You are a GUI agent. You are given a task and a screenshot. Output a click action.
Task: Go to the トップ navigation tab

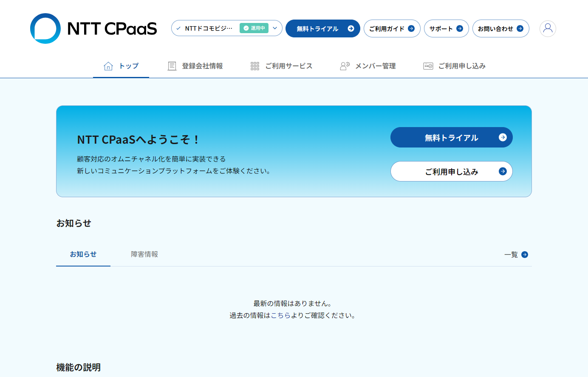click(121, 66)
